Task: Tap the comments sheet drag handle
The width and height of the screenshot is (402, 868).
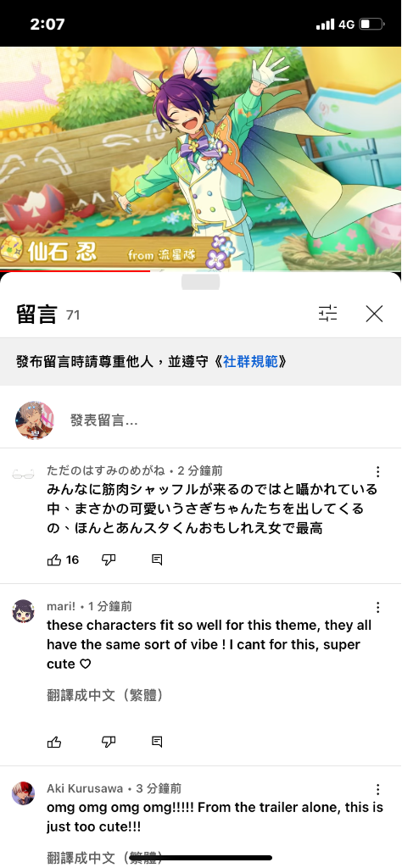Action: coord(200,281)
